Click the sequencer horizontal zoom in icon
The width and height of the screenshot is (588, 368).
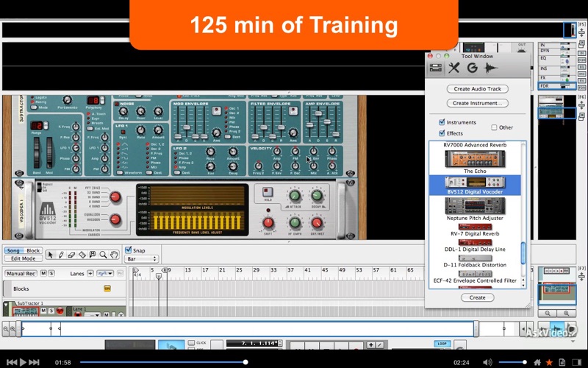pyautogui.click(x=12, y=329)
